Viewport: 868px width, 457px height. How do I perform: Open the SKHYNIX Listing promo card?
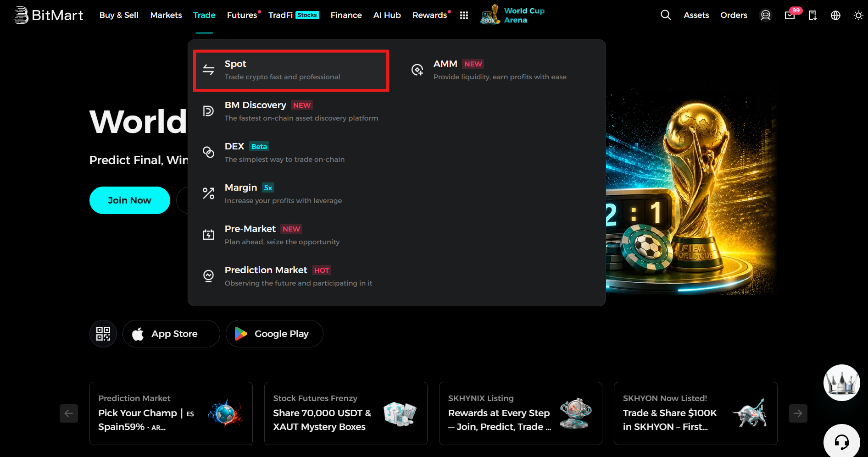(521, 413)
